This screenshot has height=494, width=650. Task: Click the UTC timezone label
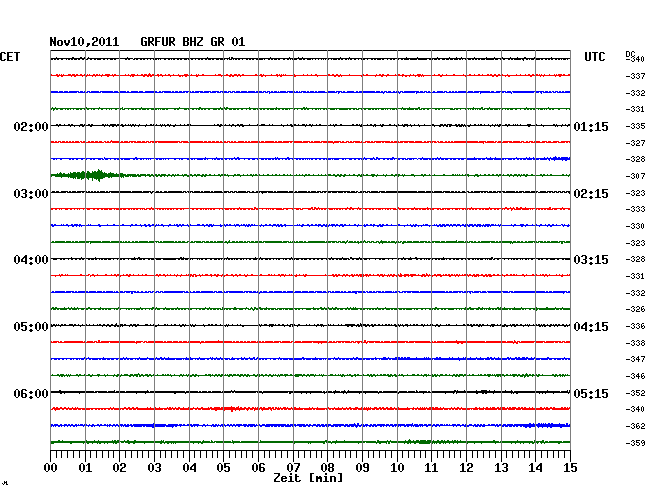coord(594,57)
